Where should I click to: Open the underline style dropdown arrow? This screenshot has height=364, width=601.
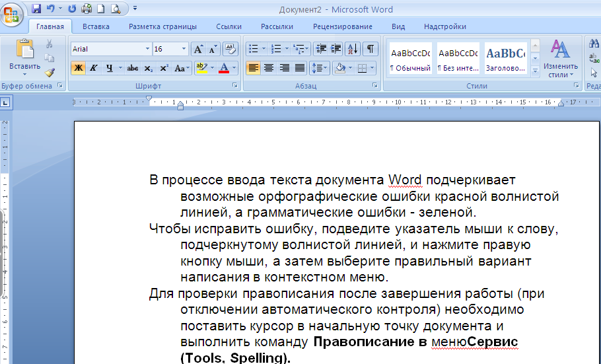(120, 68)
